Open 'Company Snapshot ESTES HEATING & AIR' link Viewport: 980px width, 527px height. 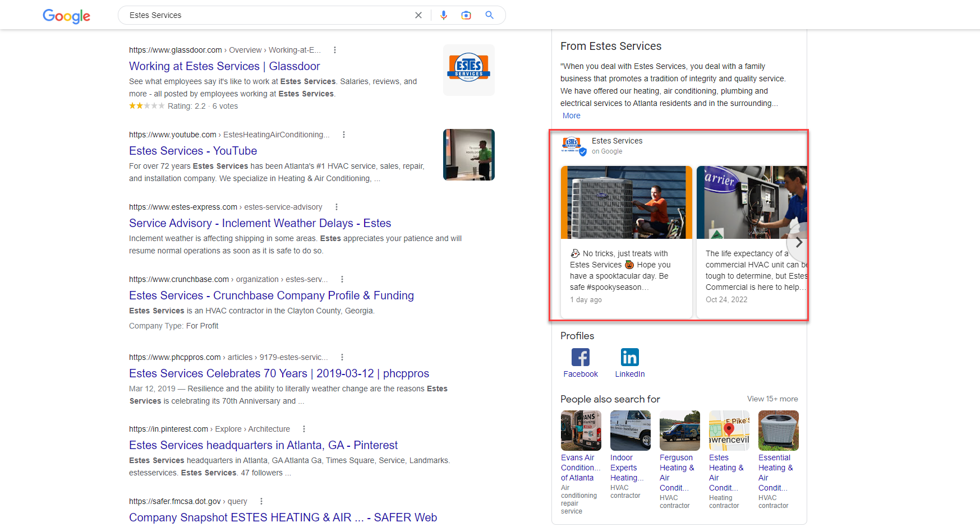tap(283, 517)
